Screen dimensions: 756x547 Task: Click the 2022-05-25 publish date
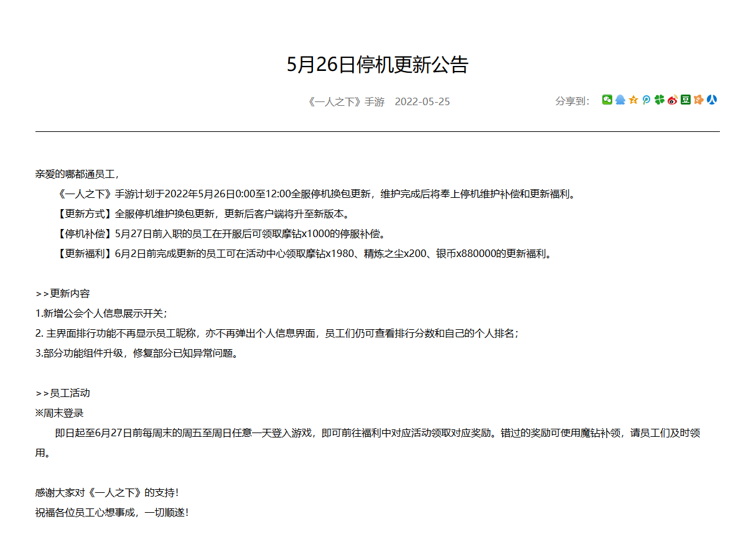coord(422,101)
